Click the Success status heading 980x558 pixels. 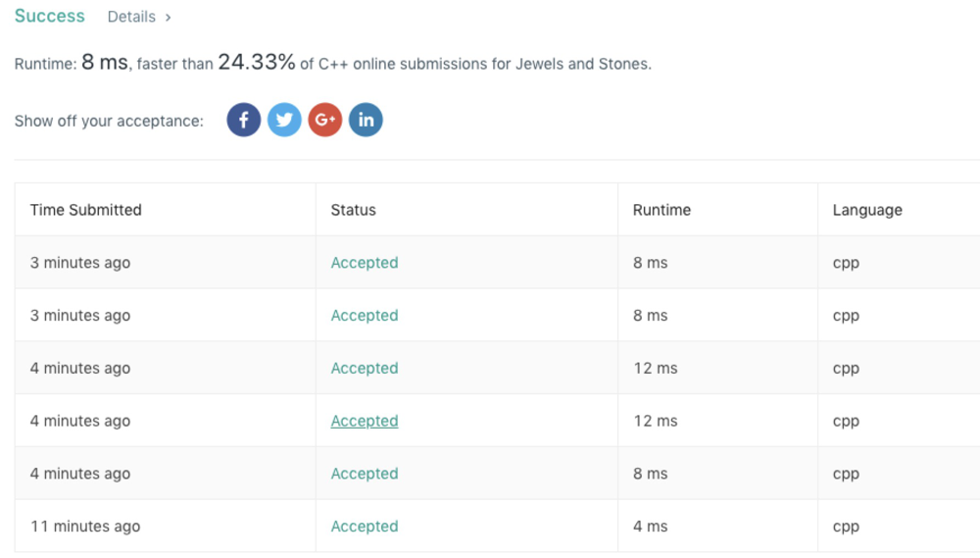49,17
